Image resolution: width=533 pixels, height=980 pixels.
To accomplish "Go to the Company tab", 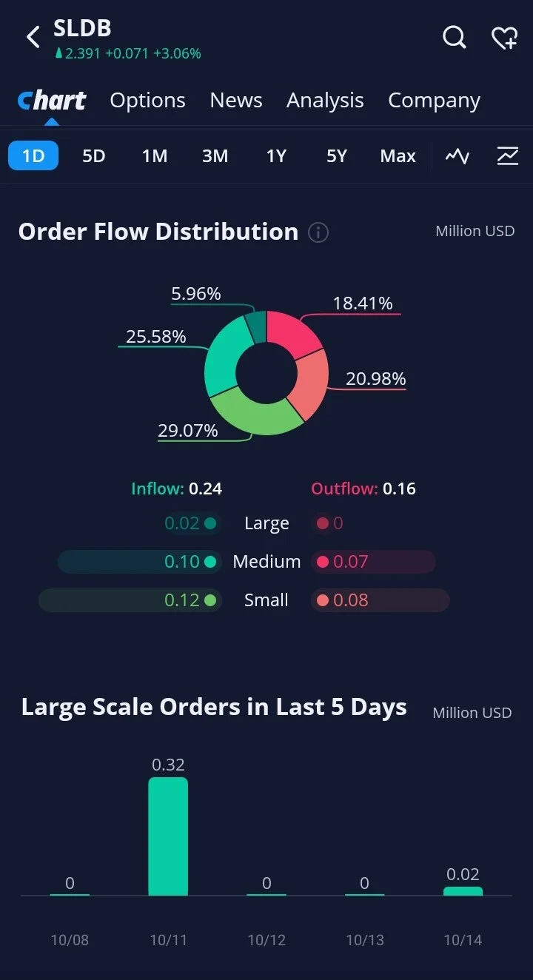I will (435, 101).
